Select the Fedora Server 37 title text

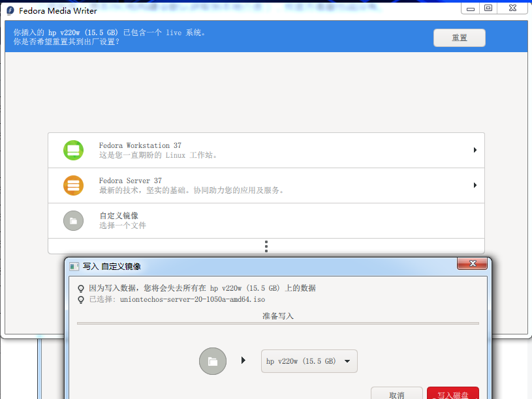coord(131,181)
